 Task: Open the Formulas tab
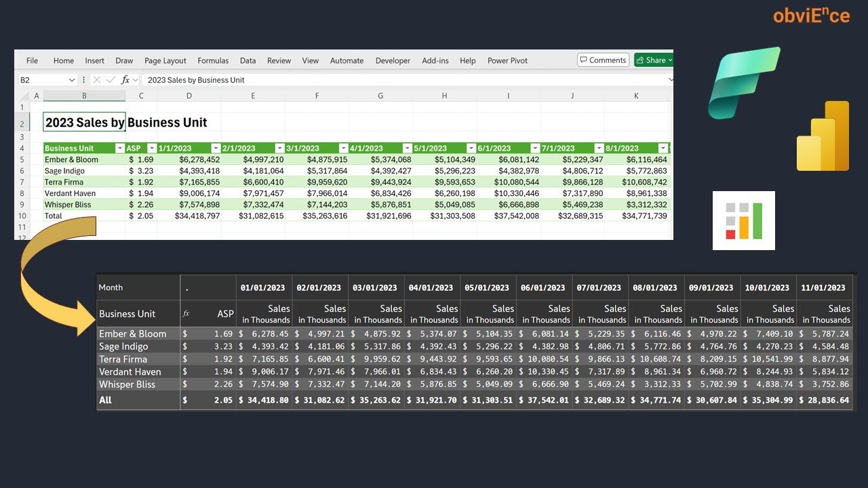[213, 60]
